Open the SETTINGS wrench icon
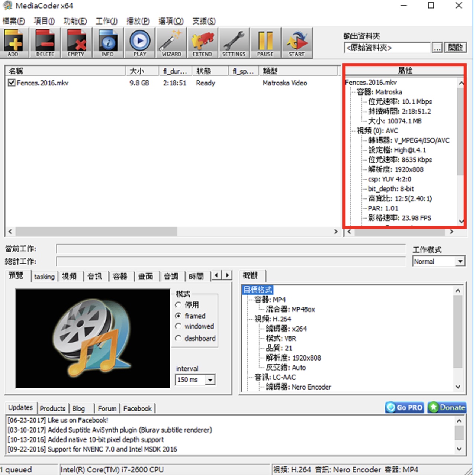The image size is (476, 475). pyautogui.click(x=234, y=43)
